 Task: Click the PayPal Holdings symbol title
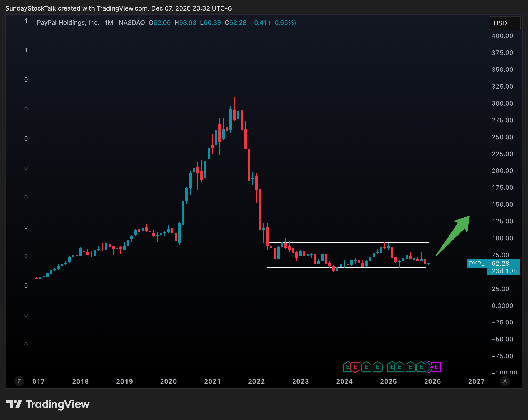(68, 23)
